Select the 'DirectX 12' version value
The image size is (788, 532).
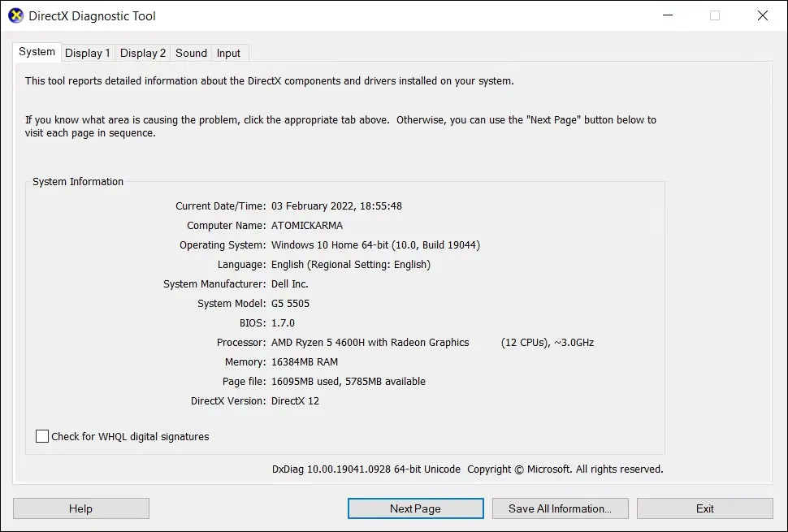[x=296, y=401]
